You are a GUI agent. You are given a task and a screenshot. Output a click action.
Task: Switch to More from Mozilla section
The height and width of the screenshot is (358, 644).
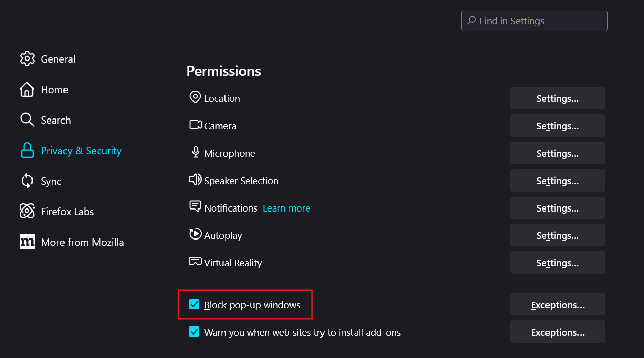tap(82, 242)
